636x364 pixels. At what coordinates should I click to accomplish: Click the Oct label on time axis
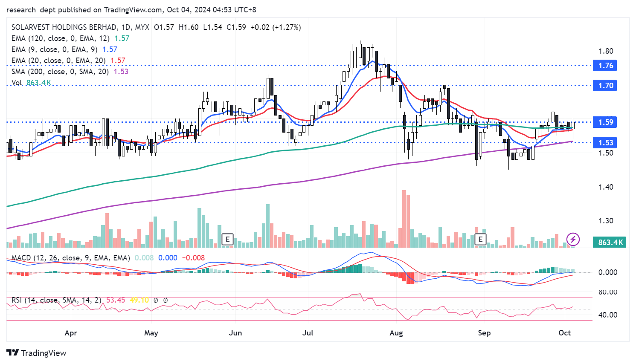pyautogui.click(x=564, y=333)
